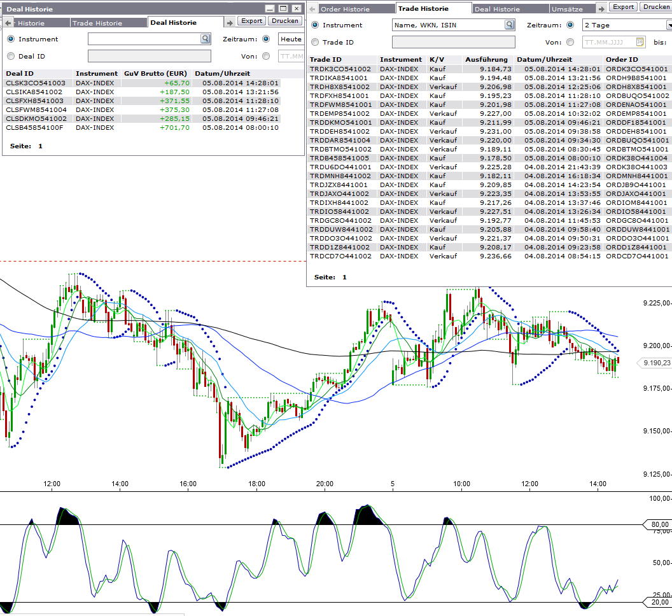
Task: Click Drucken in Deal Historie window
Action: pyautogui.click(x=285, y=20)
